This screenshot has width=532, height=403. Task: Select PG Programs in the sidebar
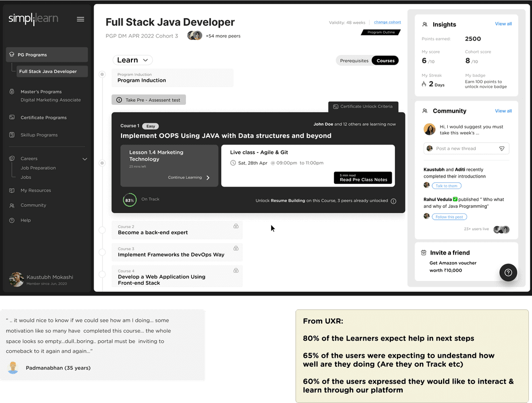[x=47, y=55]
